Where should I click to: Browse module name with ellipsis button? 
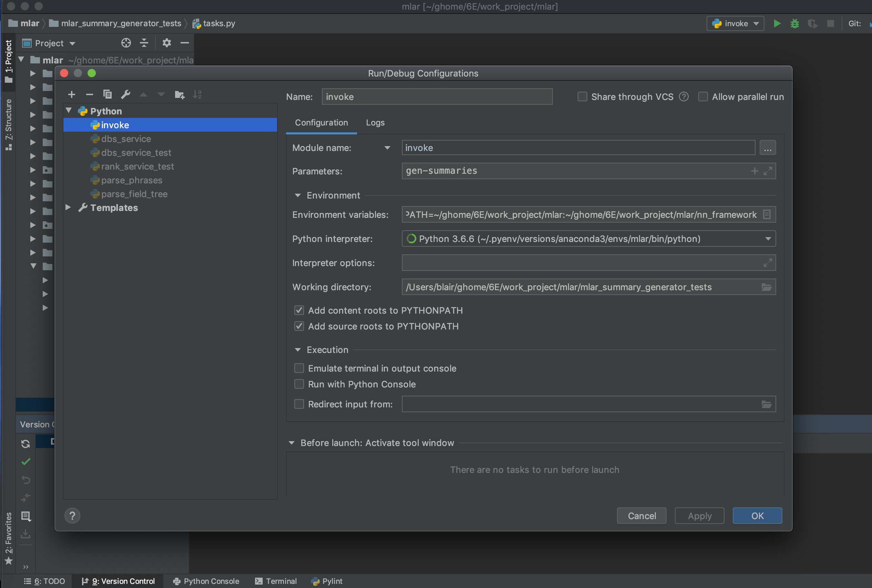tap(768, 148)
